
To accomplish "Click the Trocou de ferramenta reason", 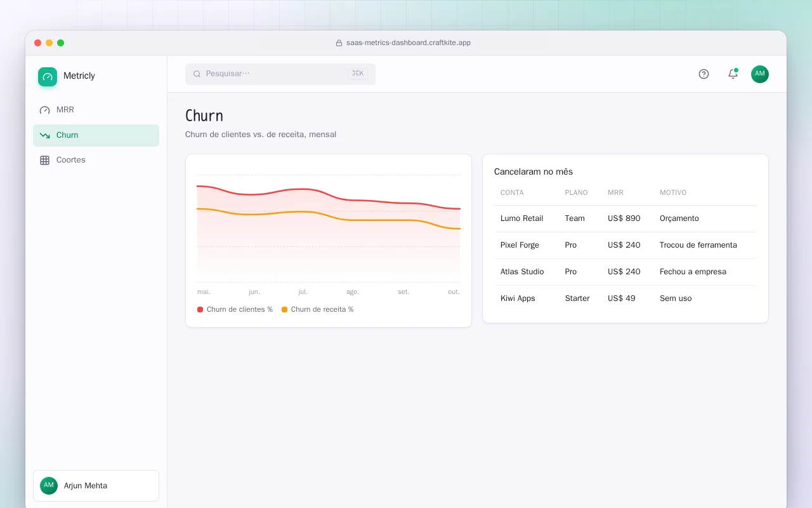I will point(698,245).
